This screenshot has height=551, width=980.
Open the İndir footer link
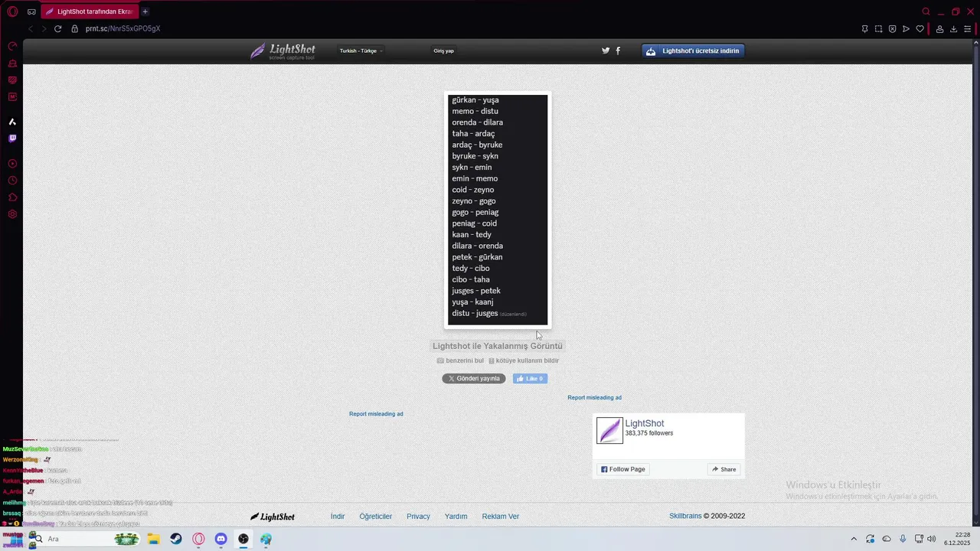point(338,517)
